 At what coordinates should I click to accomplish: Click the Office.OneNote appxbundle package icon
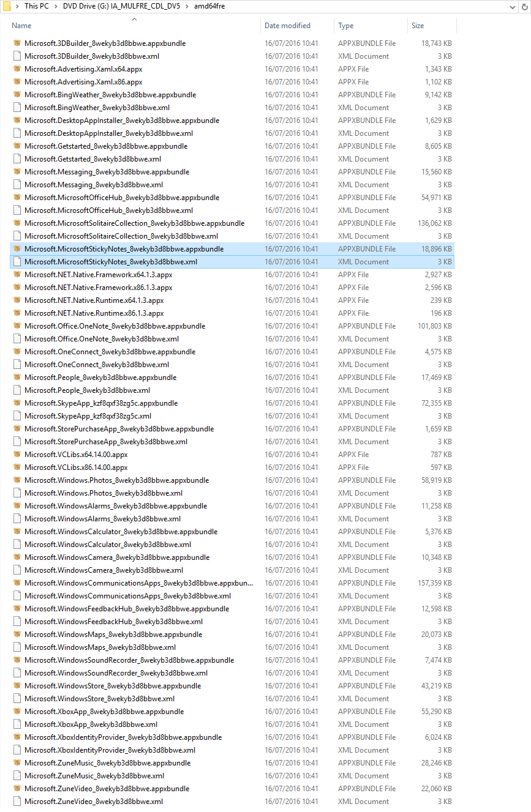pos(17,326)
